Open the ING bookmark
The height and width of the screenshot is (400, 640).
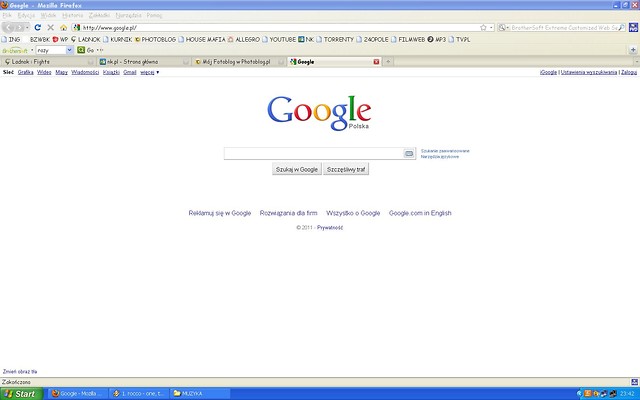click(11, 39)
